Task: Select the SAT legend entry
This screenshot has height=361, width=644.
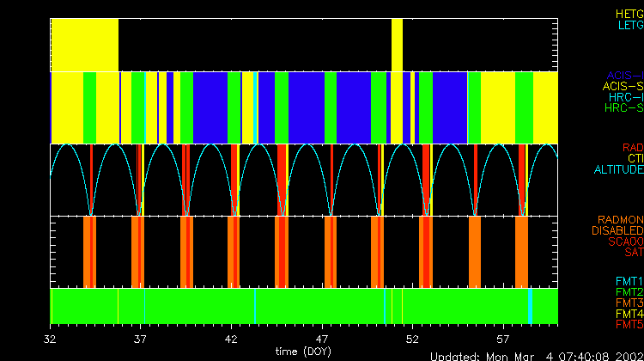Action: (633, 252)
